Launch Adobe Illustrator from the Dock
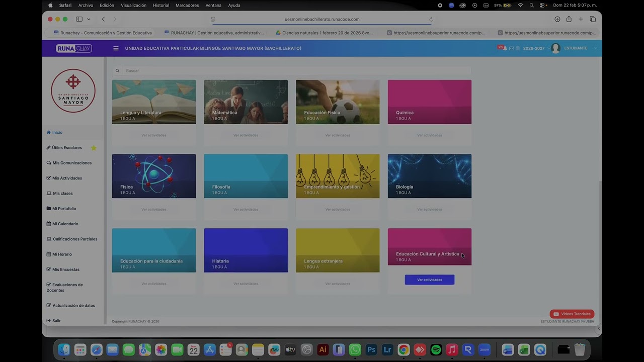 [323, 349]
